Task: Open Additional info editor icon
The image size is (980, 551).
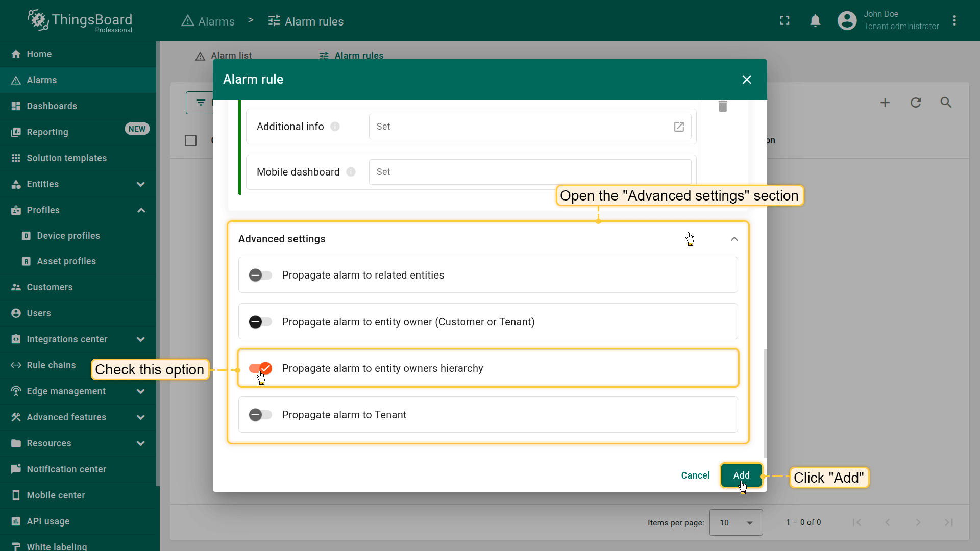Action: click(679, 127)
